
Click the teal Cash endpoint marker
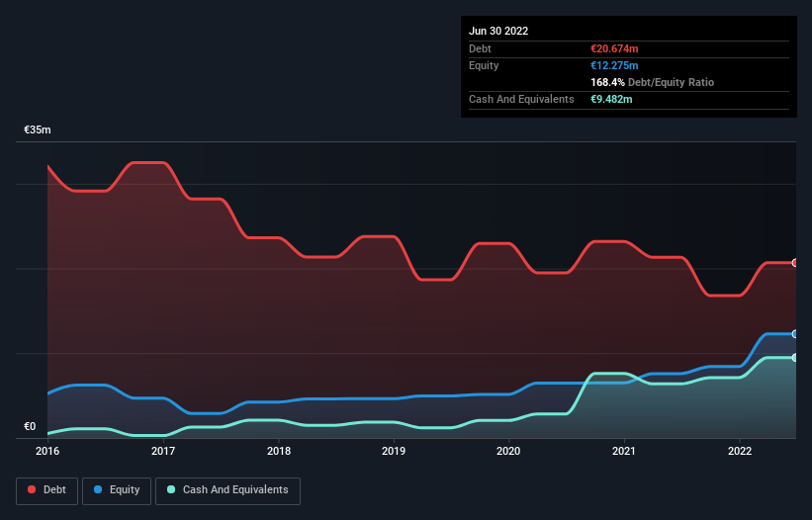tap(795, 358)
